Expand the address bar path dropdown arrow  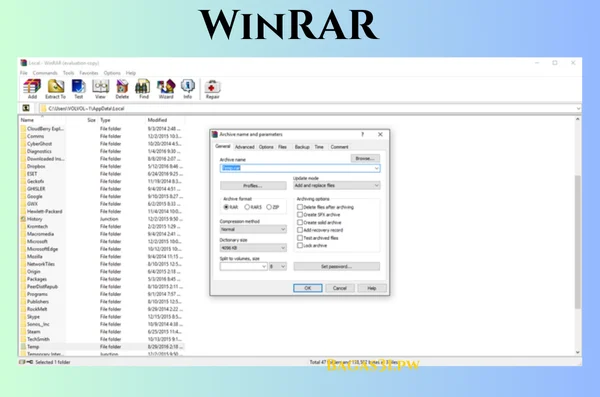[578, 109]
